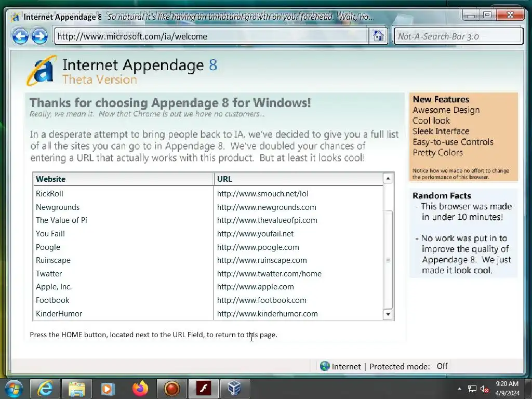
Task: Click the red record button taskbar icon
Action: [171, 389]
